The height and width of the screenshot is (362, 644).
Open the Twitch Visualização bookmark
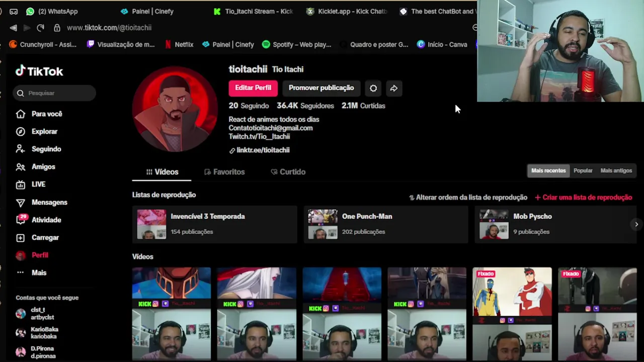(x=121, y=44)
